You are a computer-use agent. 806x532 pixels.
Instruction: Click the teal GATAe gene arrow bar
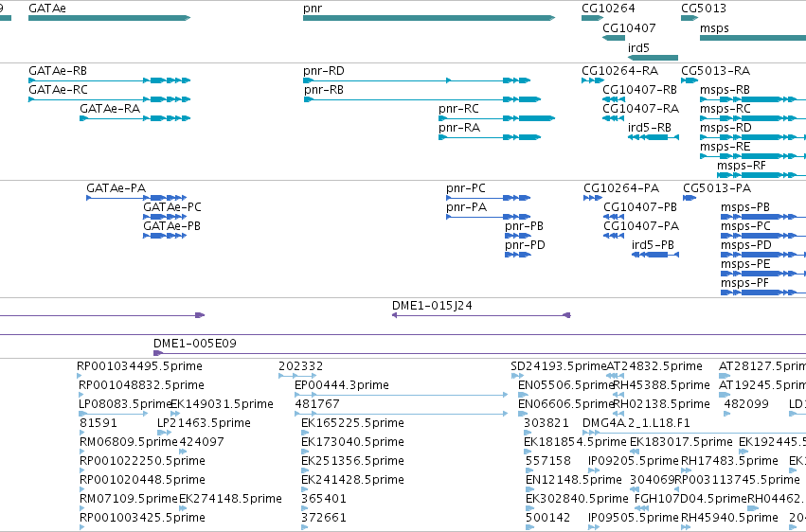(110, 18)
